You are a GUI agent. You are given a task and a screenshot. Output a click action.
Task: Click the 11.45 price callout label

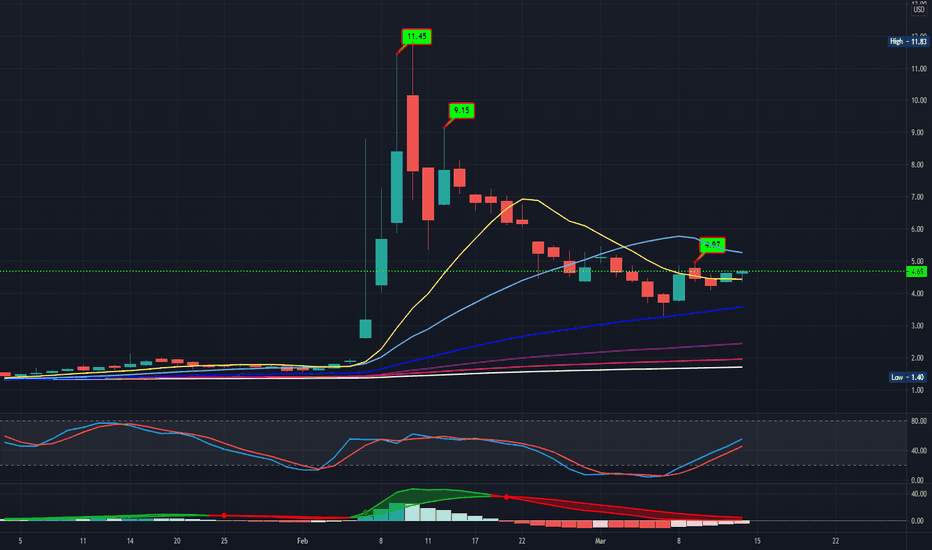click(x=417, y=37)
